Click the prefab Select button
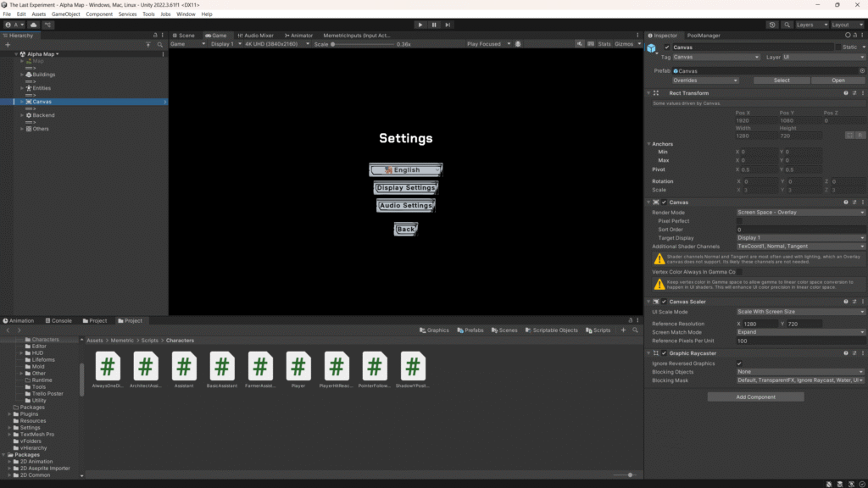This screenshot has width=868, height=488. (782, 80)
